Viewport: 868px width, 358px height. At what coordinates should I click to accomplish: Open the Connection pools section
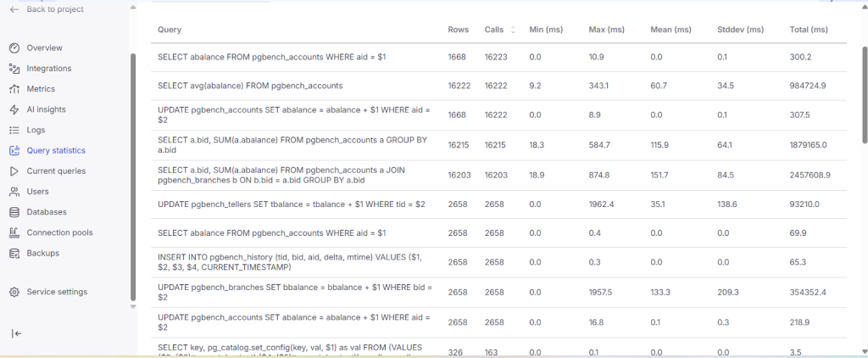[x=59, y=232]
